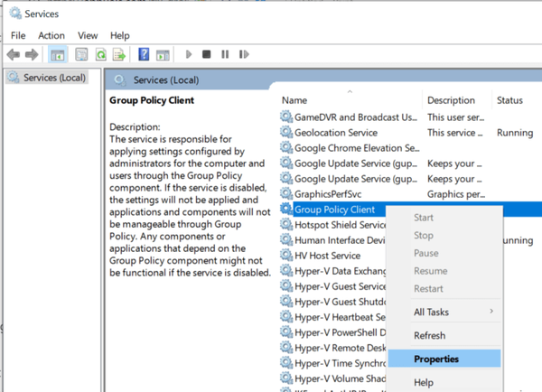
Task: Select Google Chrome Elevation Service row
Action: 410,148
